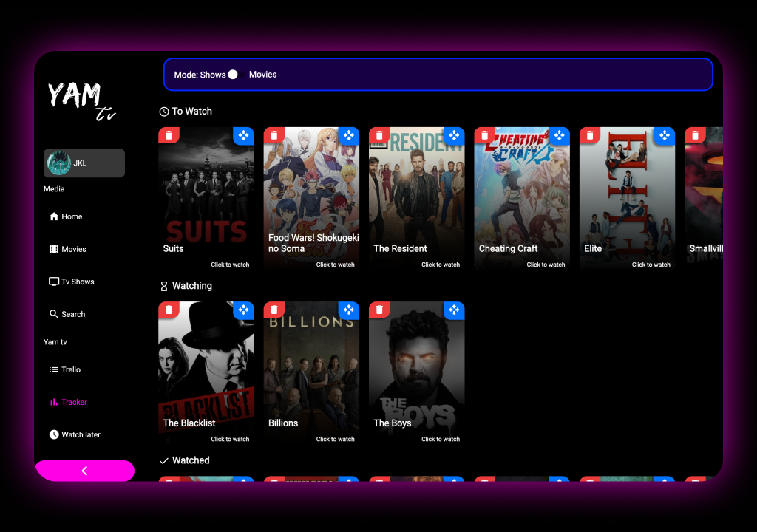Click the move icon on The Boys card
The height and width of the screenshot is (532, 757).
pos(454,310)
